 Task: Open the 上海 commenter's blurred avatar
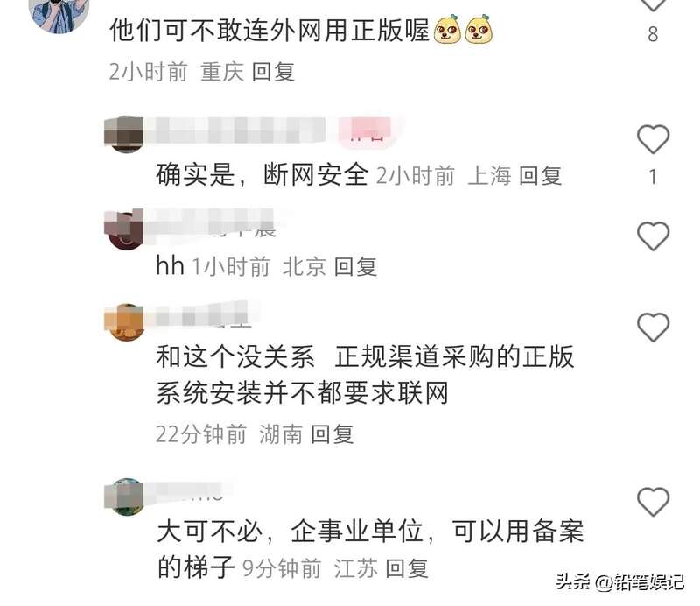pos(124,135)
